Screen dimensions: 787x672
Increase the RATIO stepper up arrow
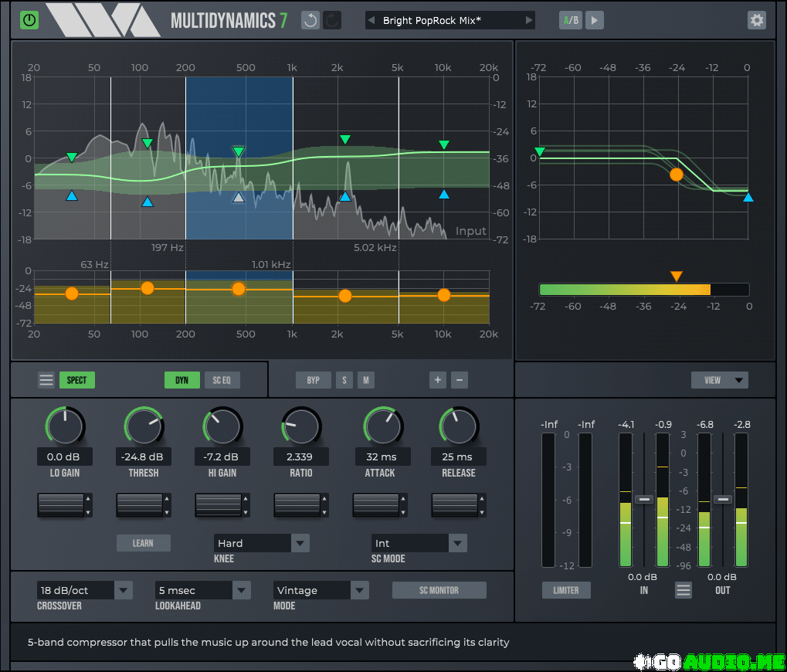(x=324, y=499)
